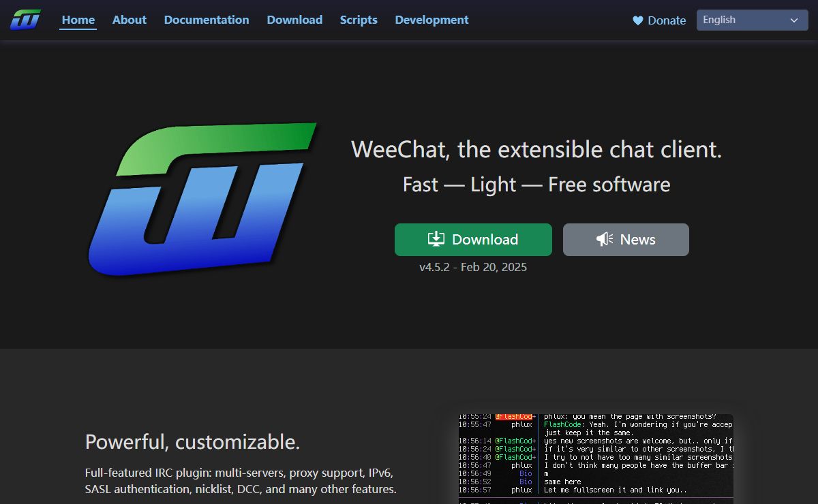
Task: Click the "Fast — Light — Free software" tagline
Action: (536, 185)
